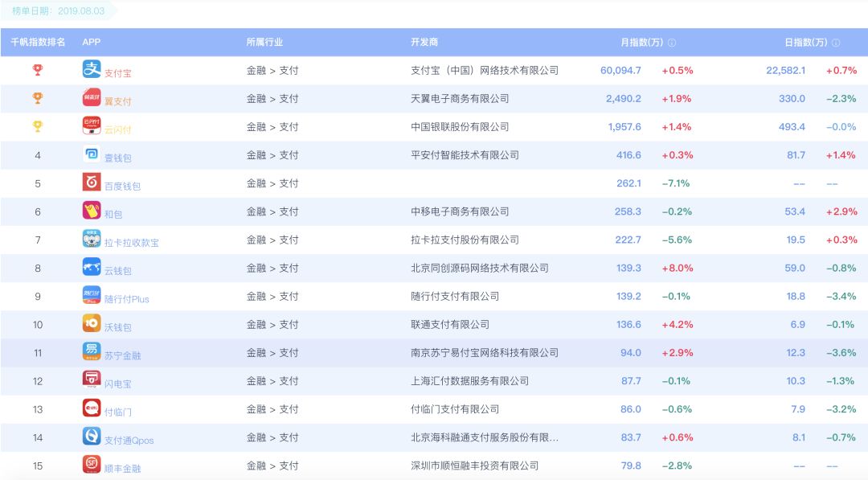Click the 所属行业 column header
Image resolution: width=868 pixels, height=480 pixels.
coord(264,42)
